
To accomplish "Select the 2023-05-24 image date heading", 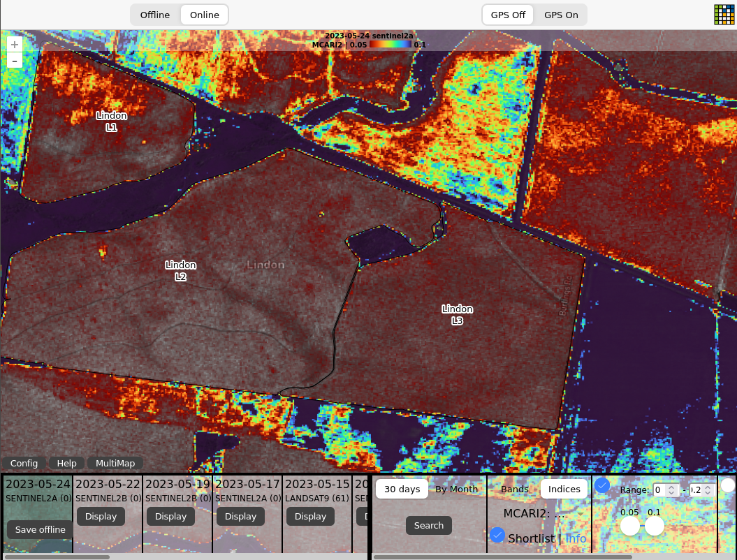I will pos(38,484).
